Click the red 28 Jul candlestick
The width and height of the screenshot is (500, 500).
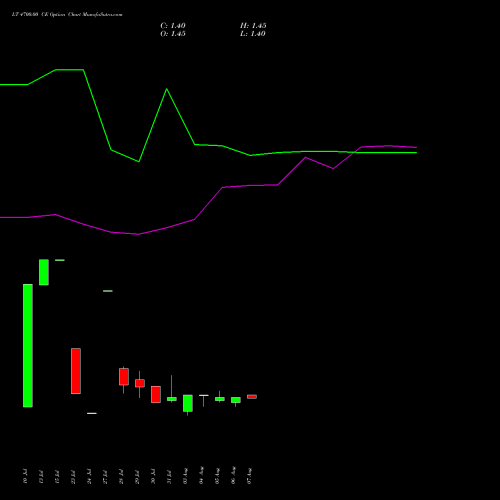(x=124, y=377)
